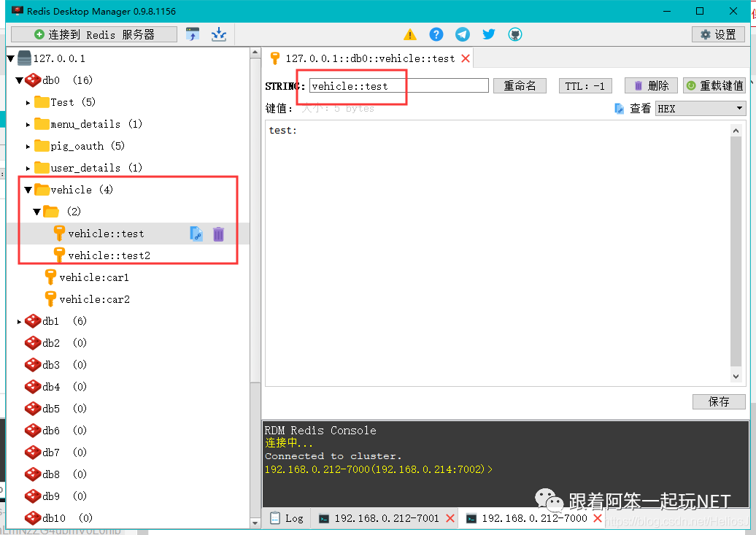Expand the db1 database
Screen dimensions: 756x535
[x=19, y=321]
